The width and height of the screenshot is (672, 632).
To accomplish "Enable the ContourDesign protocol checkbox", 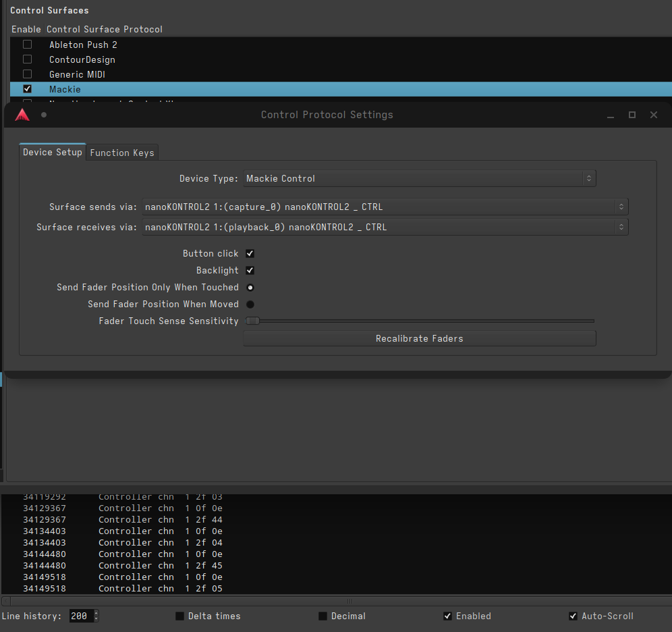I will click(28, 59).
